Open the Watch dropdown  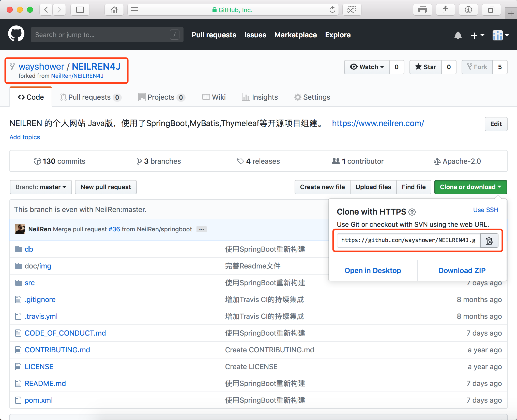point(367,67)
